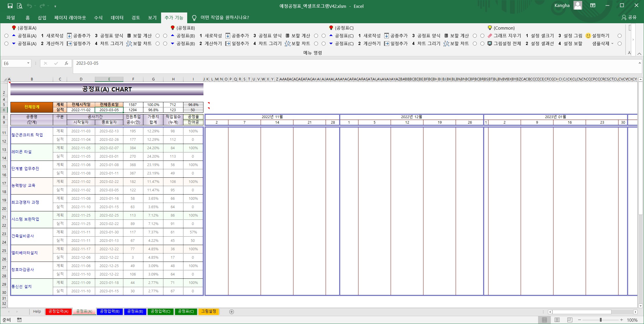Screen dimensions: 644x324
Task: Click the 공종추가 icon in 공정표A group
Action: tap(69, 36)
